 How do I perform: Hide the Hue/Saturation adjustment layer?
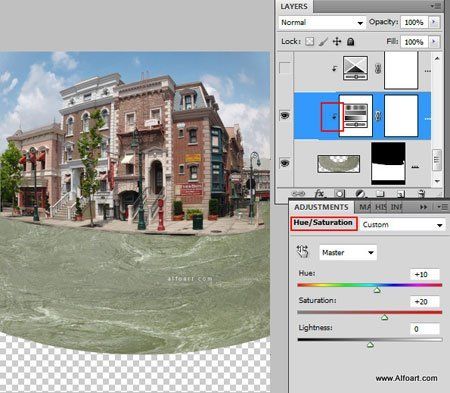click(284, 116)
